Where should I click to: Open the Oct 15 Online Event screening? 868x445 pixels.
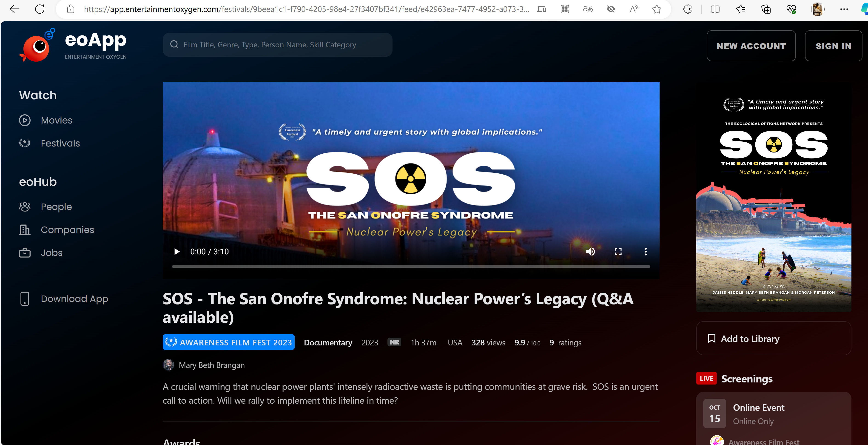click(x=774, y=414)
